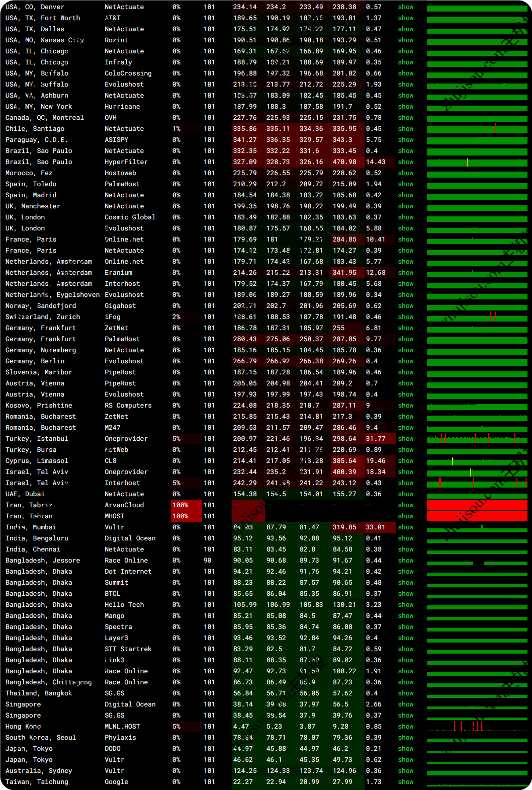This screenshot has height=790, width=532.
Task: Click 'show' for Hong Kong MLNL.HOST
Action: click(x=405, y=727)
